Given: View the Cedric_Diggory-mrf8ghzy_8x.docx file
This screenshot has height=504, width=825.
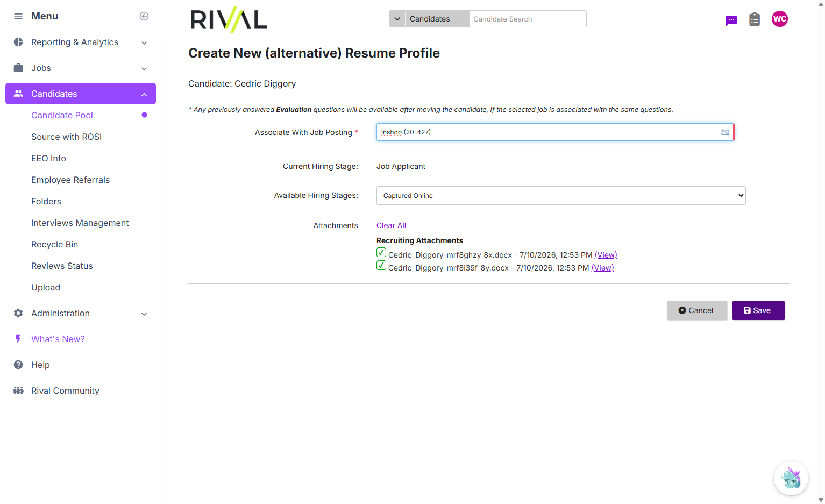Looking at the screenshot, I should point(606,255).
